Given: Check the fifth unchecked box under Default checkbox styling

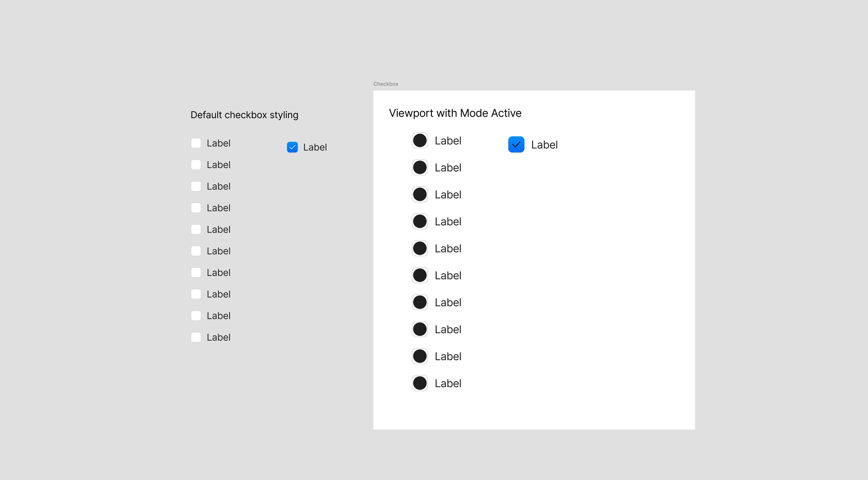Looking at the screenshot, I should coord(196,229).
